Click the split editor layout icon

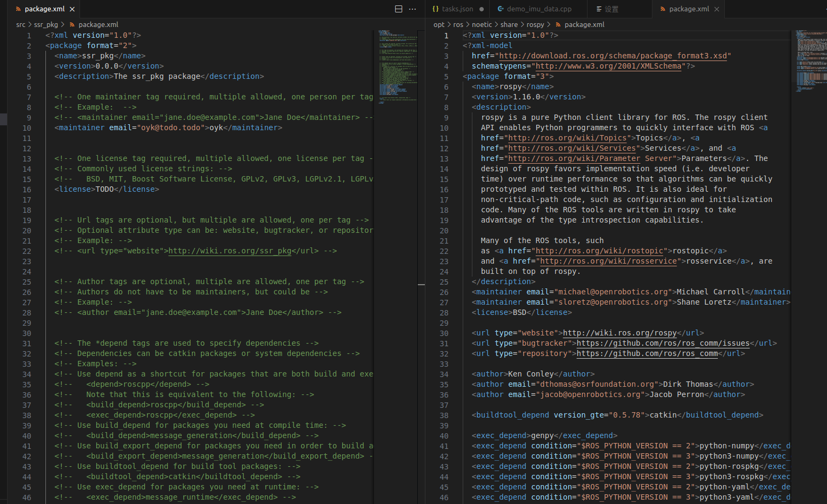point(398,9)
